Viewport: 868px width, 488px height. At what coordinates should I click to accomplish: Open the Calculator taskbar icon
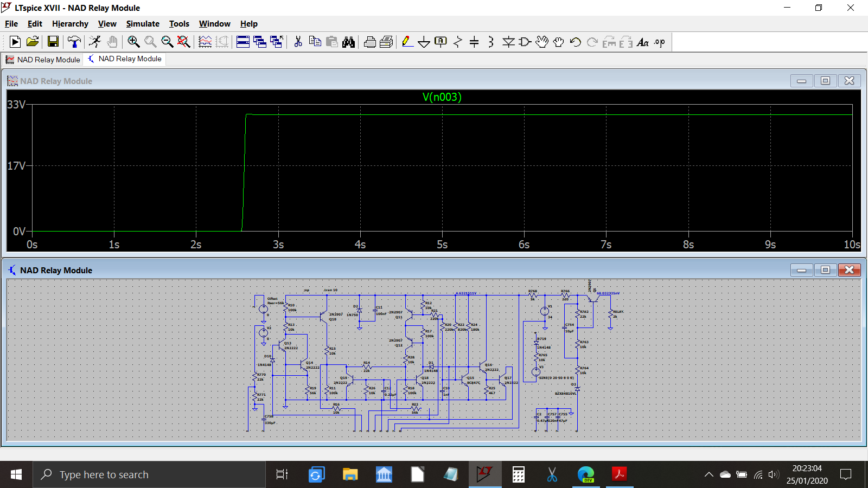tap(519, 474)
